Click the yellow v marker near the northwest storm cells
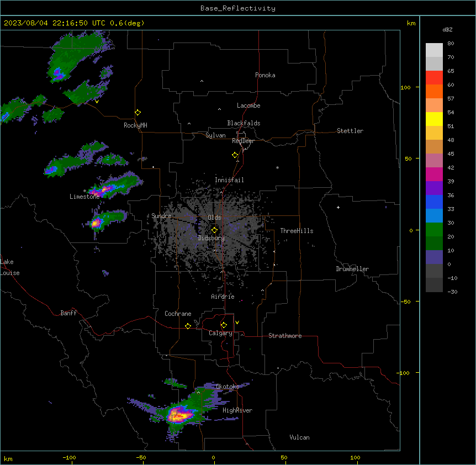Viewport: 476px width, 465px height. pos(97,102)
